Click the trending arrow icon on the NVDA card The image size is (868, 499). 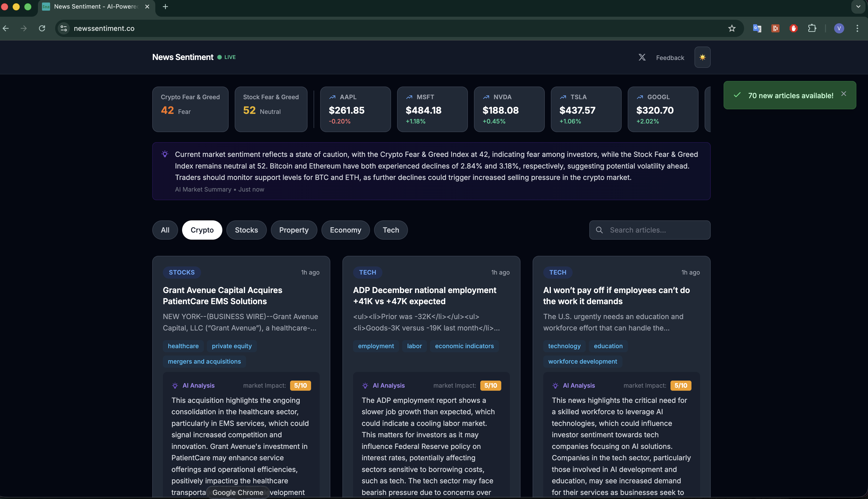coord(486,97)
